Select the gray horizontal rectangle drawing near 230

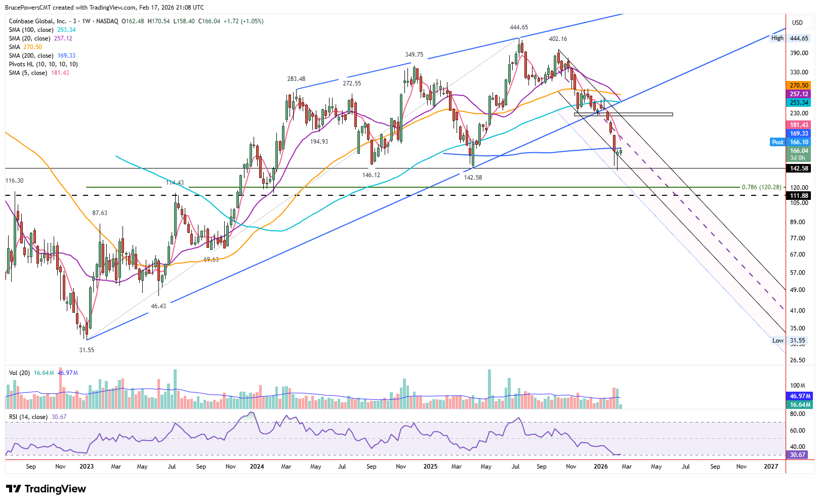[x=624, y=114]
